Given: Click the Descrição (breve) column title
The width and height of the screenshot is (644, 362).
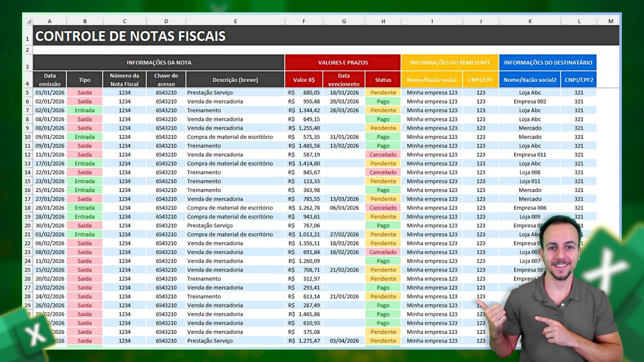Looking at the screenshot, I should pyautogui.click(x=235, y=80).
